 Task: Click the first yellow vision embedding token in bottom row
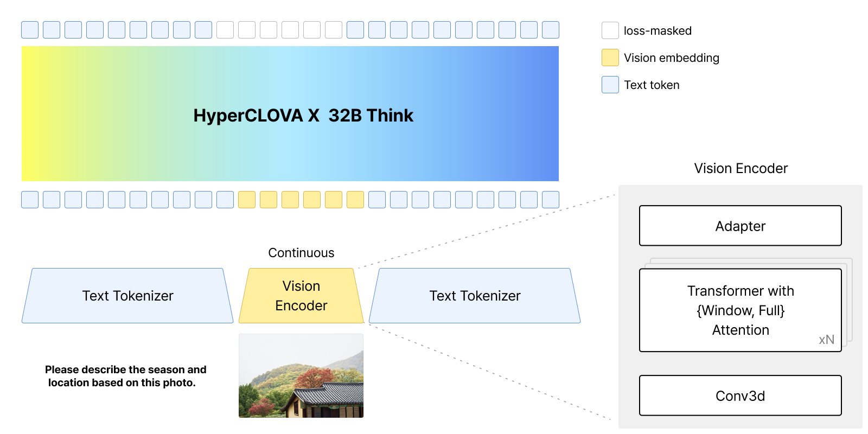(247, 200)
